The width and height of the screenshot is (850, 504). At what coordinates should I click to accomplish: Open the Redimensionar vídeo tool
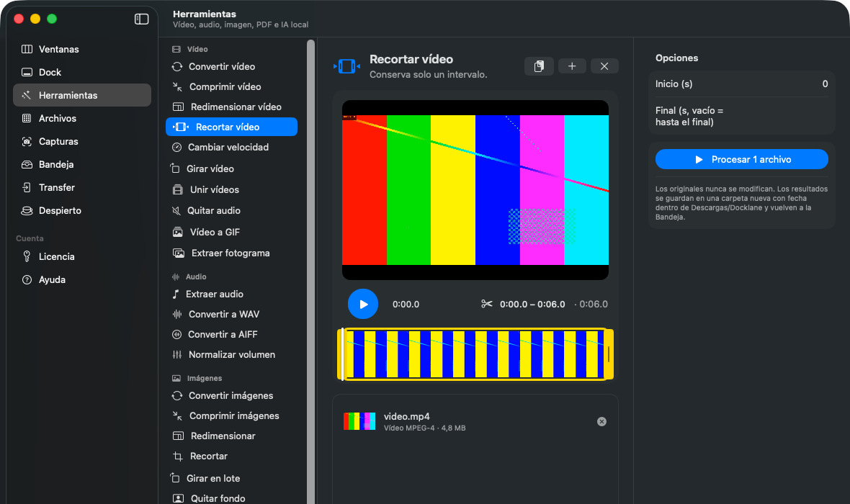(x=231, y=107)
